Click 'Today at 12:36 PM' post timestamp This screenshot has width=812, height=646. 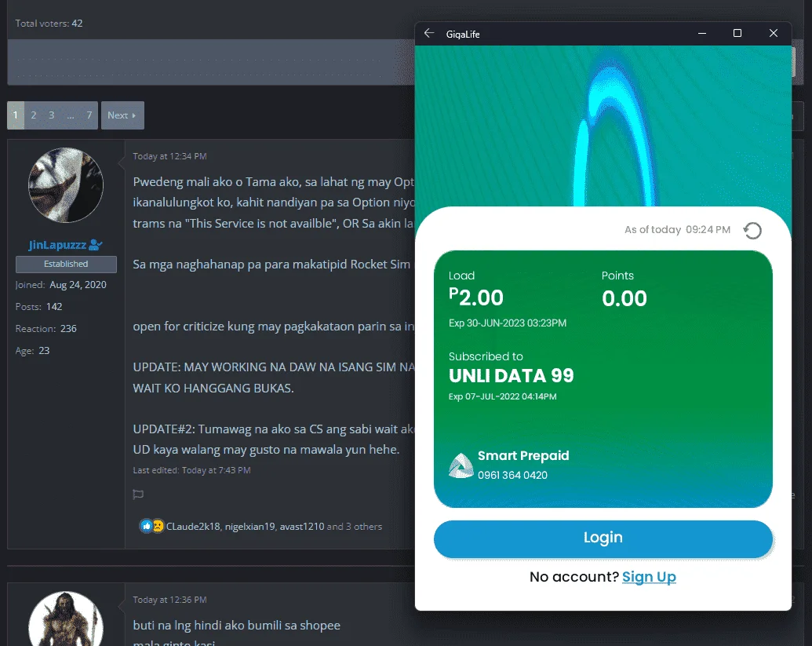[x=169, y=600]
